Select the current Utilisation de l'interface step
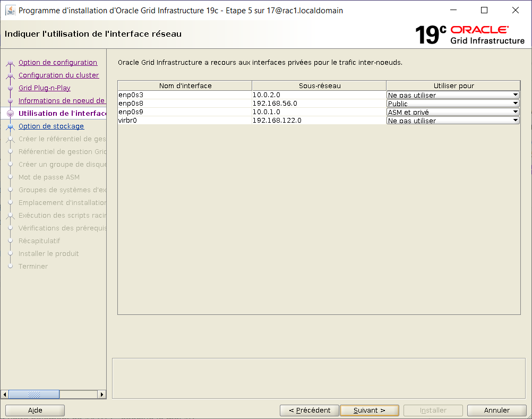This screenshot has height=419, width=532. pos(62,113)
